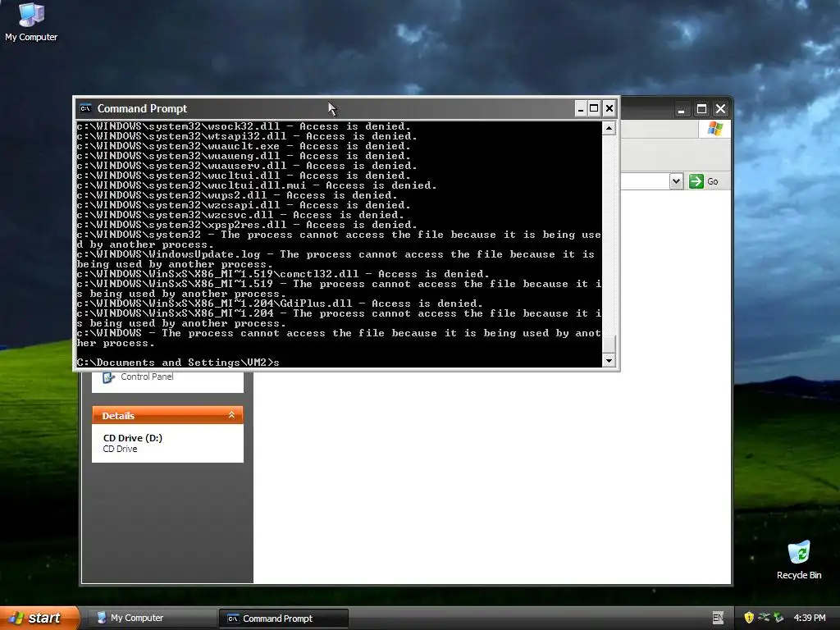Click the Command Prompt scroll up arrow
Screen dimensions: 840x630
pyautogui.click(x=609, y=128)
